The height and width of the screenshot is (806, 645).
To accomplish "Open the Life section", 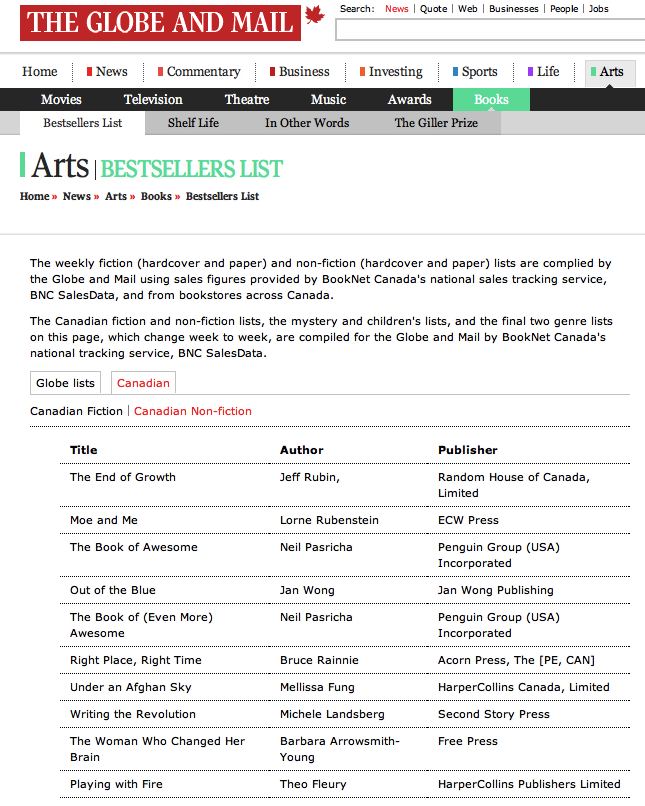I will click(x=543, y=71).
